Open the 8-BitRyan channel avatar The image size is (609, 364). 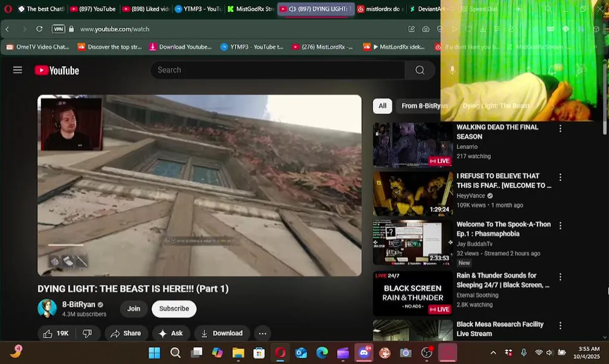point(47,308)
